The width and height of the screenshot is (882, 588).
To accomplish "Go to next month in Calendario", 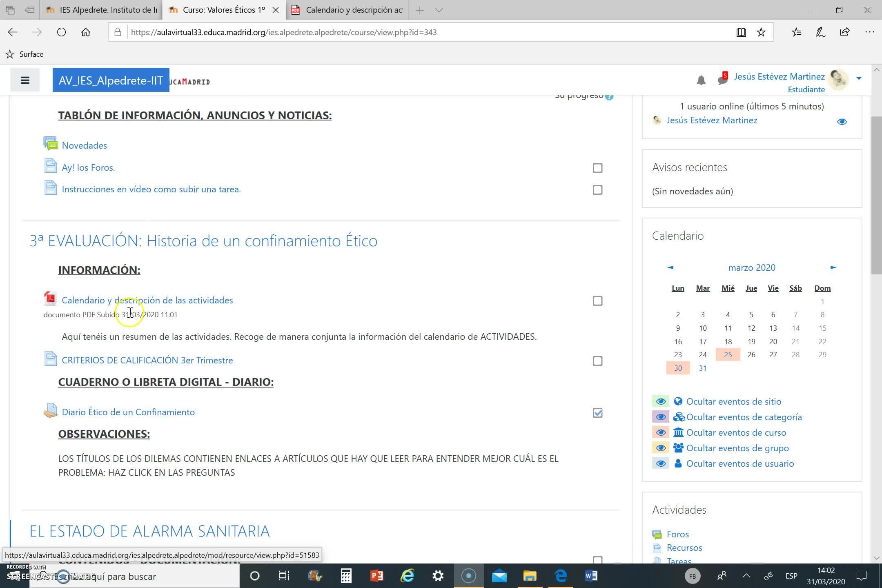I will tap(833, 267).
